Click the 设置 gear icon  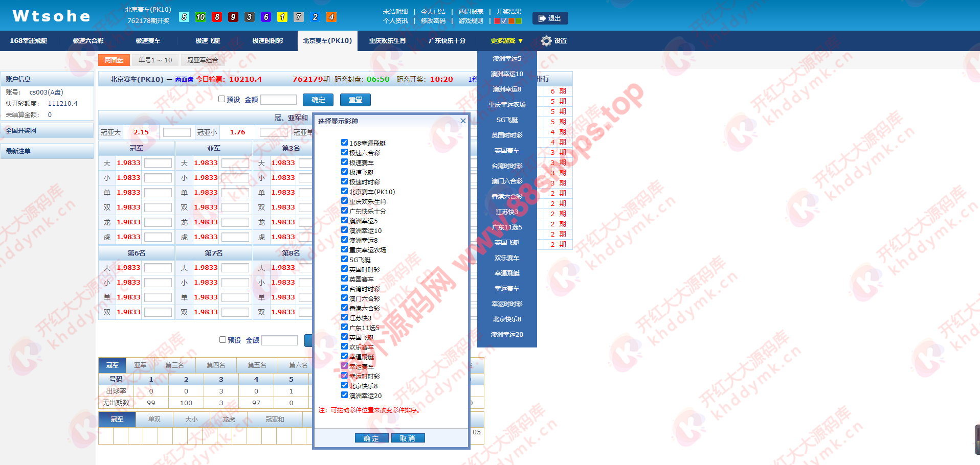coord(546,41)
